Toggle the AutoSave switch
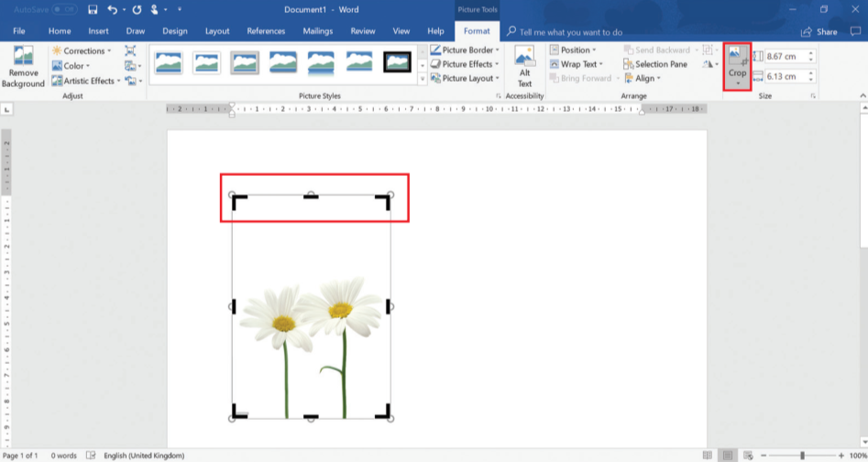Screen dimensions: 868x462 [x=64, y=9]
